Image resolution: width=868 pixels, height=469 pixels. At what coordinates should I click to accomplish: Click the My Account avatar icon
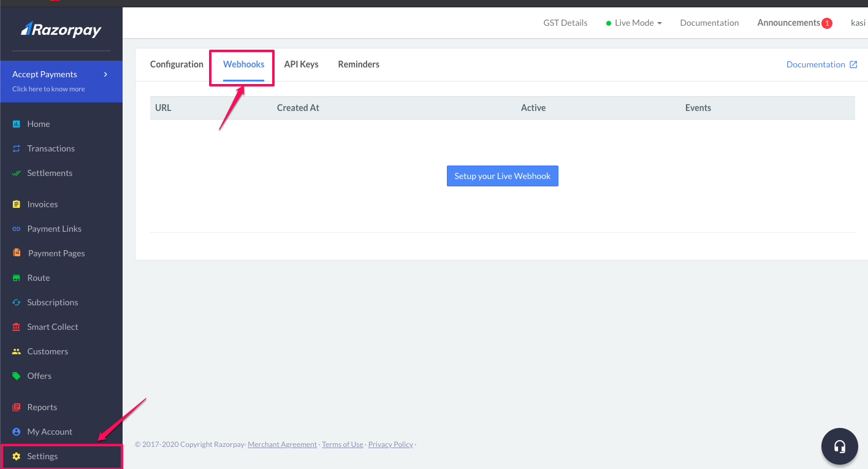(17, 432)
